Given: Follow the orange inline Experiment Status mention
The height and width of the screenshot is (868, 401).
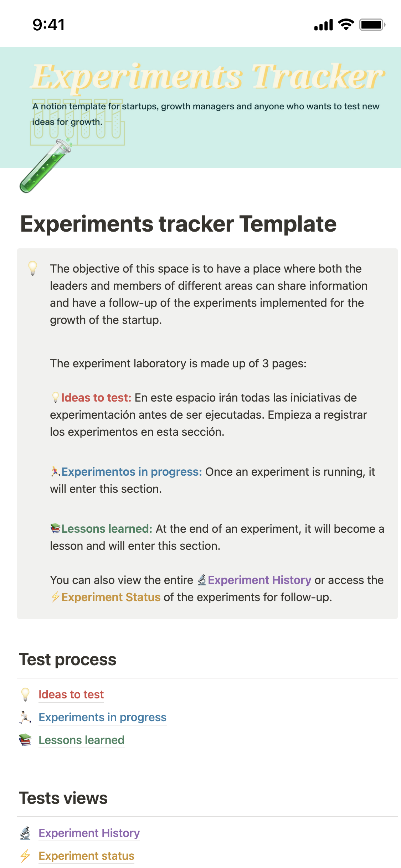Looking at the screenshot, I should coord(111,597).
